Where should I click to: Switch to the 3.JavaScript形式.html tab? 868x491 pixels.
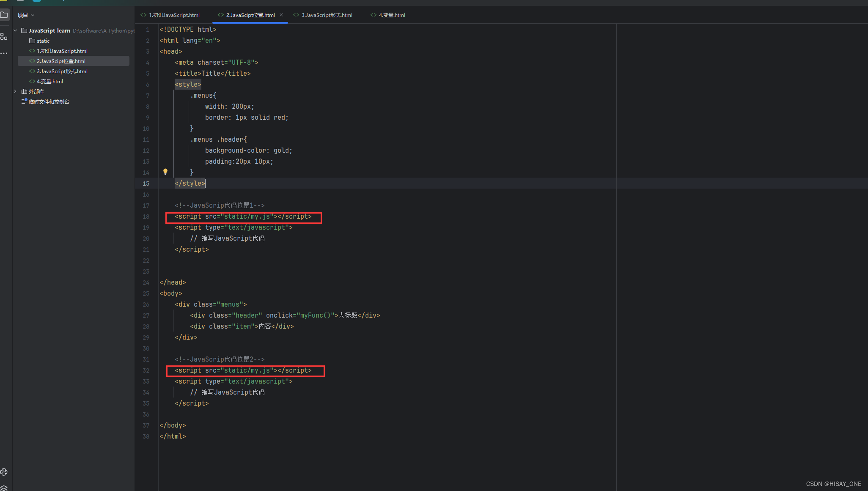[323, 15]
